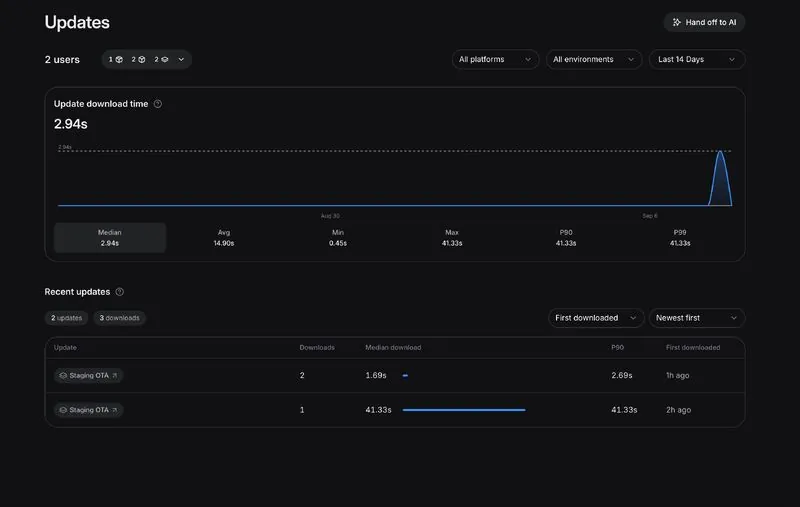Click the 2 users count text
The width and height of the screenshot is (800, 507).
pos(62,60)
